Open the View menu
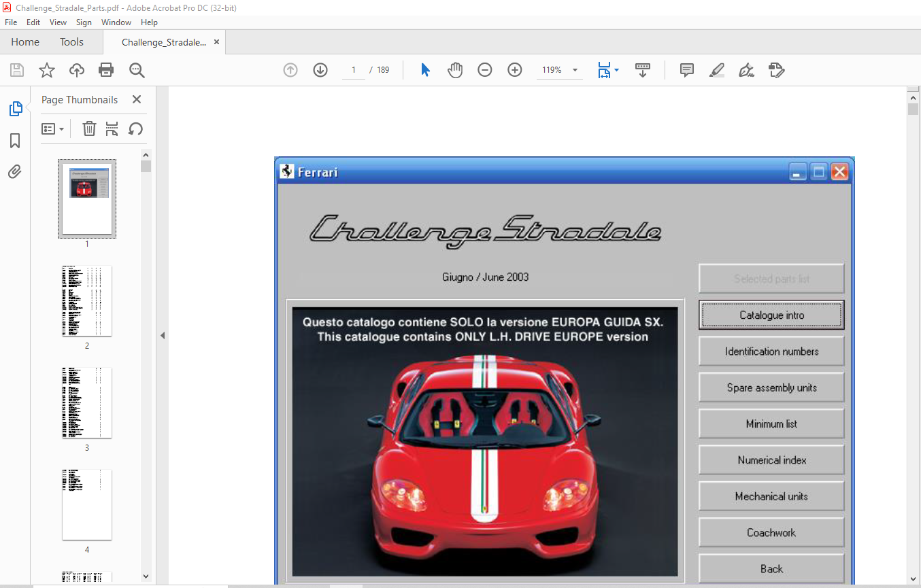The image size is (921, 588). point(58,22)
